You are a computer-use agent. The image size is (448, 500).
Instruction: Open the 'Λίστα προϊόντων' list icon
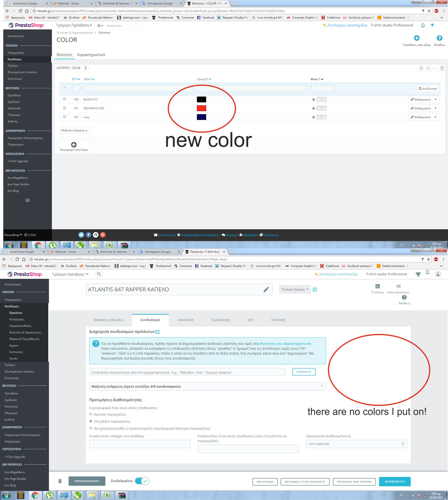coord(398,286)
